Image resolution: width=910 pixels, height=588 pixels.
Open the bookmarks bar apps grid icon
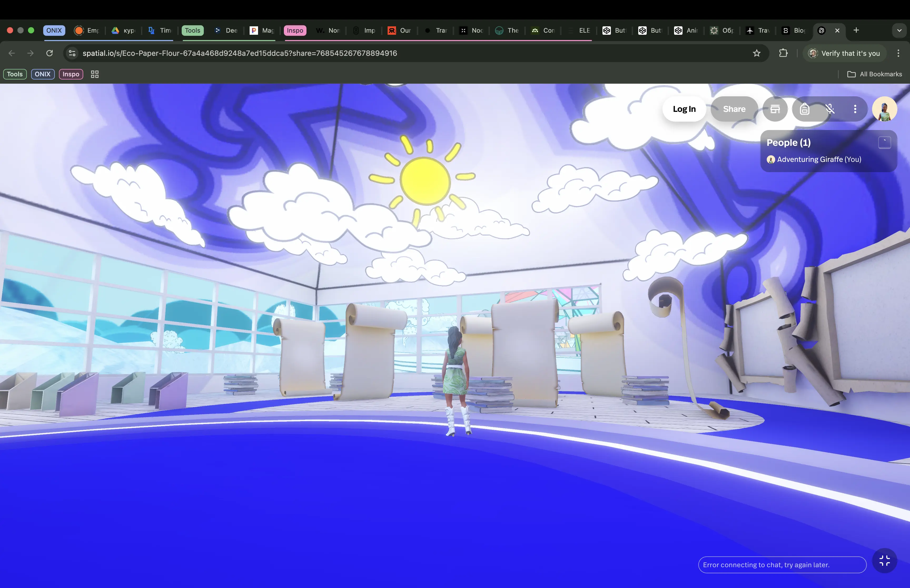click(x=95, y=74)
